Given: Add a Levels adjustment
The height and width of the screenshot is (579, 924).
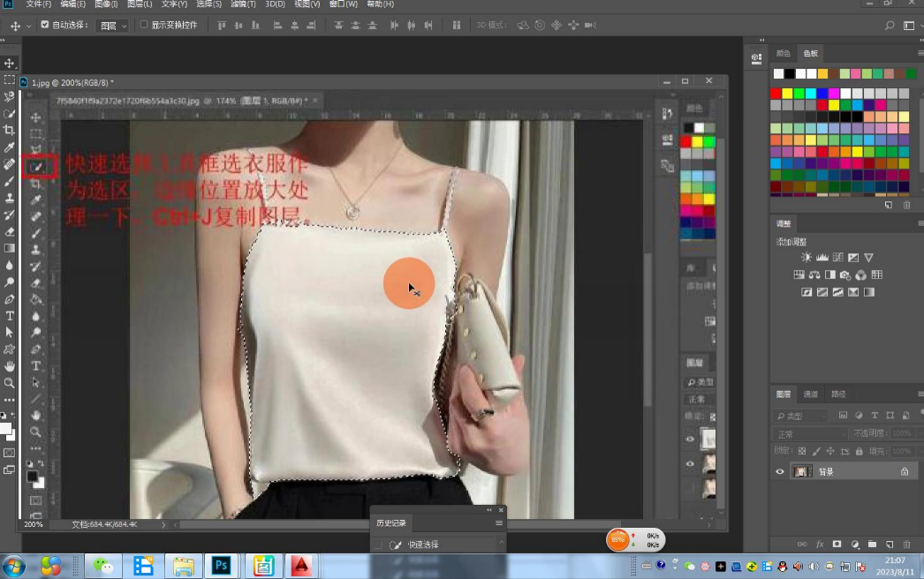Looking at the screenshot, I should [x=822, y=258].
